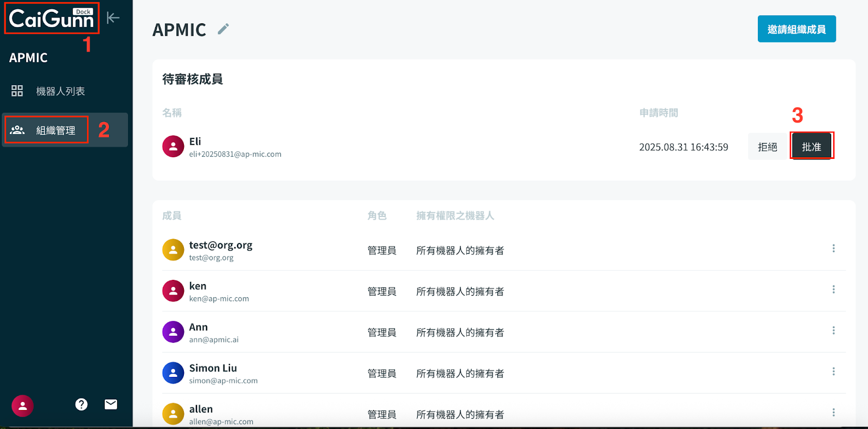
Task: Open three-dot menu for ken
Action: 833,290
